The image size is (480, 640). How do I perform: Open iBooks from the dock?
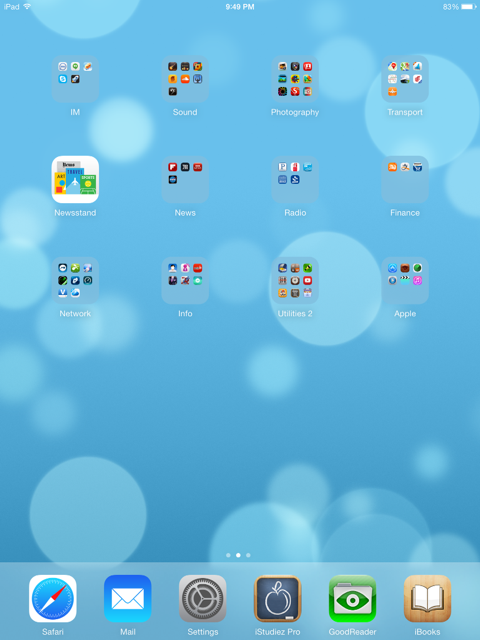click(x=427, y=598)
